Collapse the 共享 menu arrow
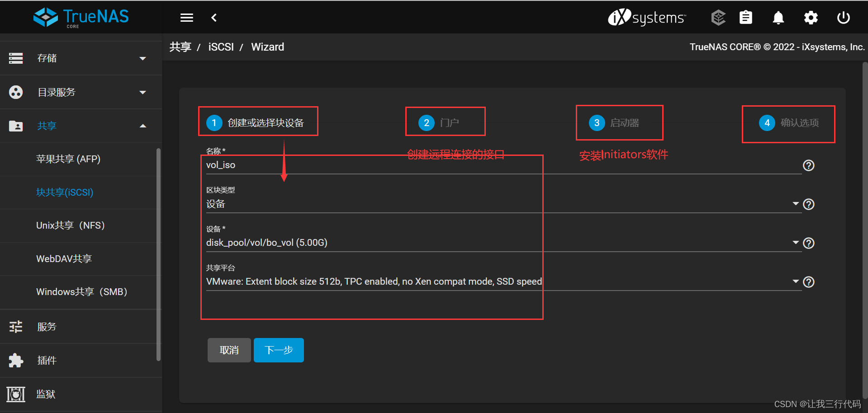This screenshot has height=413, width=868. (x=143, y=126)
